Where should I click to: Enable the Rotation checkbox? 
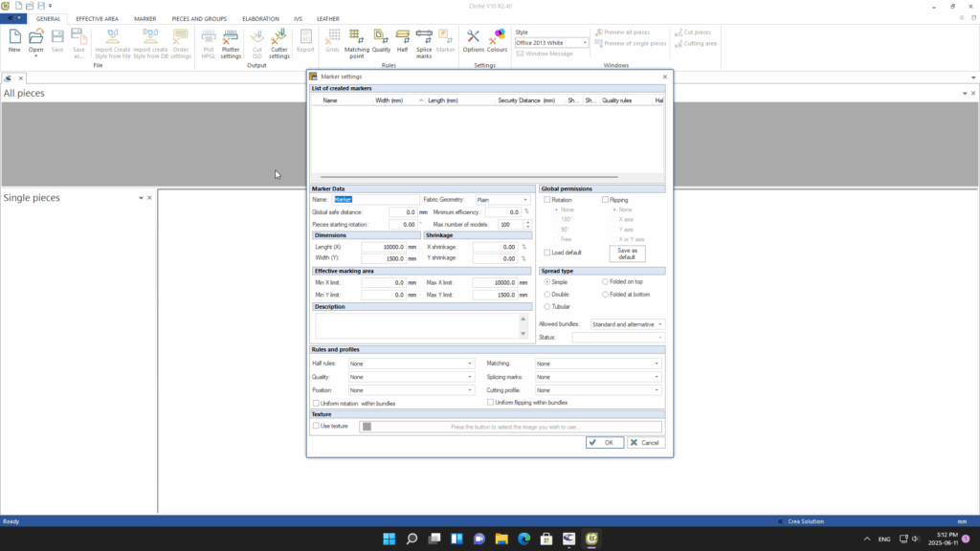click(546, 200)
